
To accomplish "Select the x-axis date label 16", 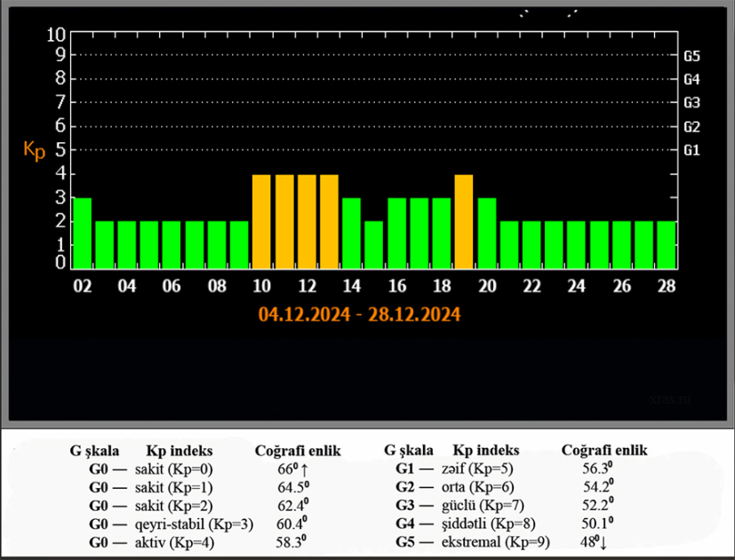I will (x=397, y=285).
